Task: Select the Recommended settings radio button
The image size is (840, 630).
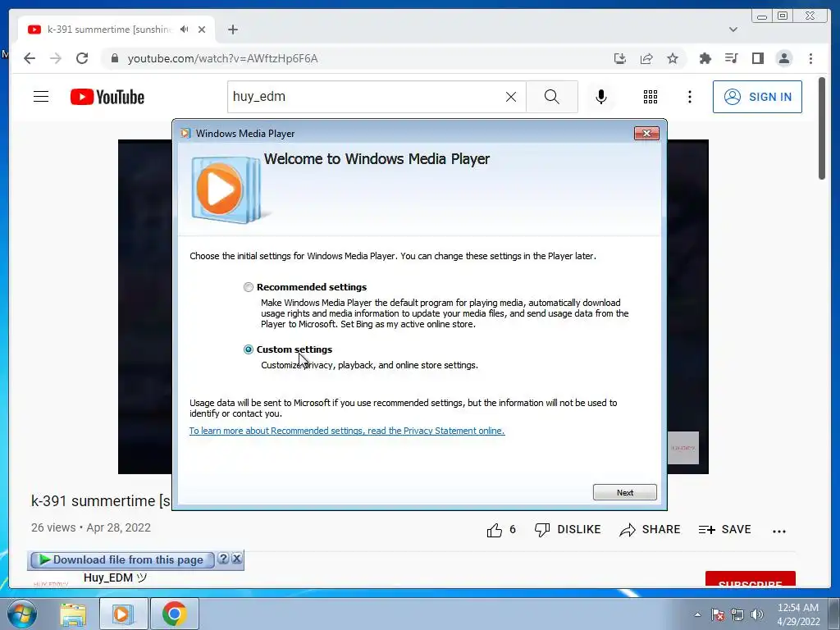Action: click(248, 287)
